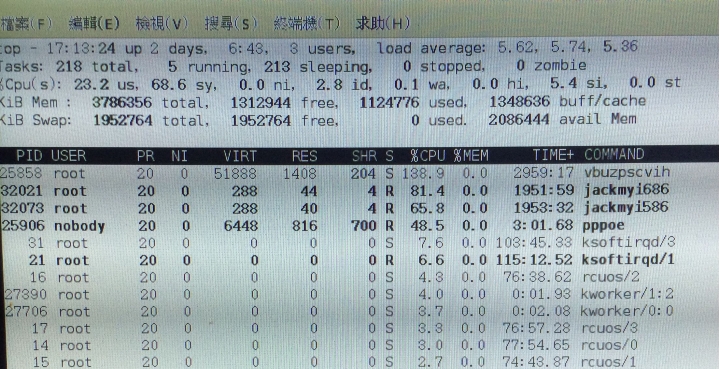Select the jackmyi586 process name
The height and width of the screenshot is (369, 720).
(x=626, y=207)
